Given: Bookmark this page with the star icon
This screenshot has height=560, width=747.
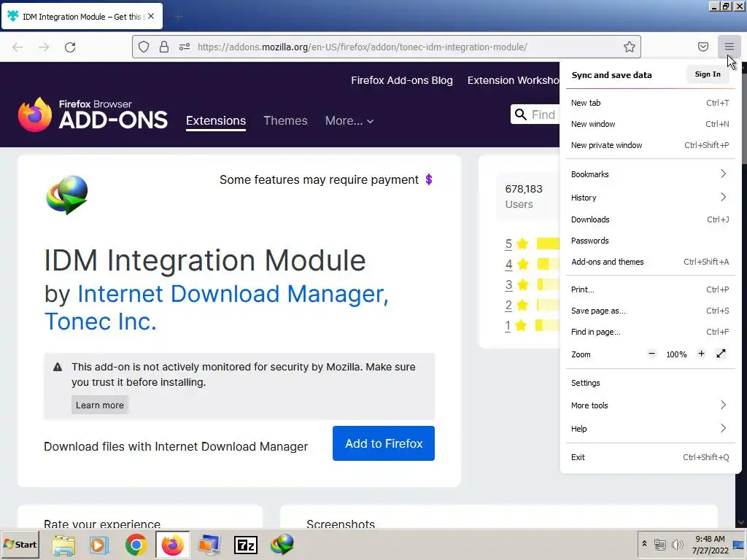Looking at the screenshot, I should point(630,47).
